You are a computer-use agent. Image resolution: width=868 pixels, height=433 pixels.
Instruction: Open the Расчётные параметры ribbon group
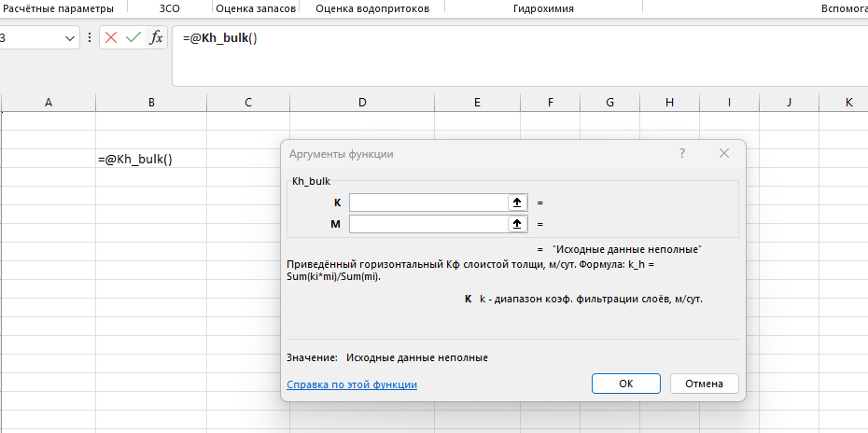59,8
